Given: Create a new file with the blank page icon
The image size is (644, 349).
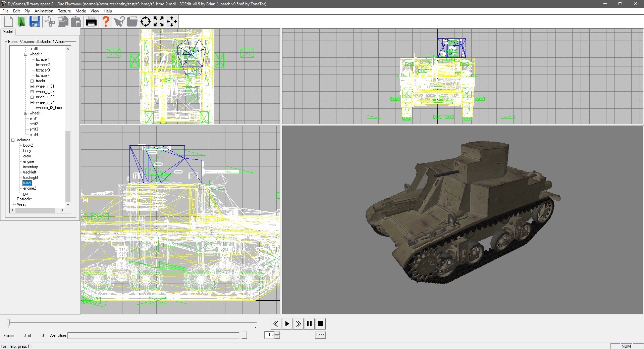Looking at the screenshot, I should (9, 22).
